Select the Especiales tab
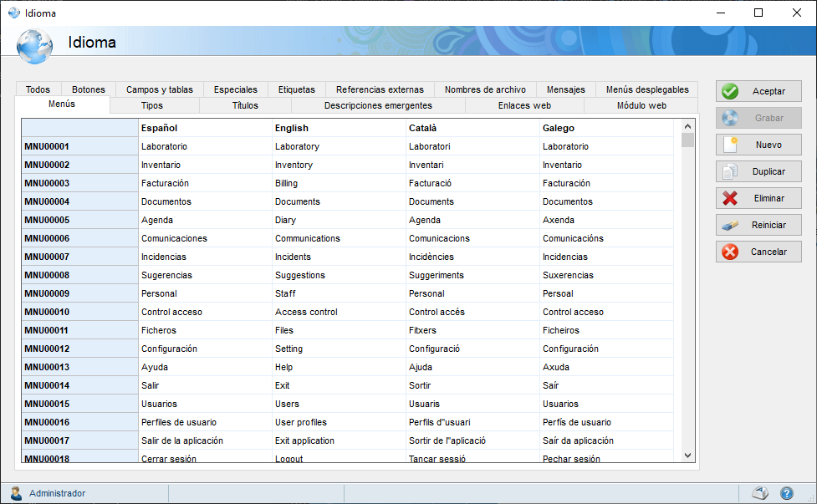Image resolution: width=817 pixels, height=504 pixels. (236, 89)
